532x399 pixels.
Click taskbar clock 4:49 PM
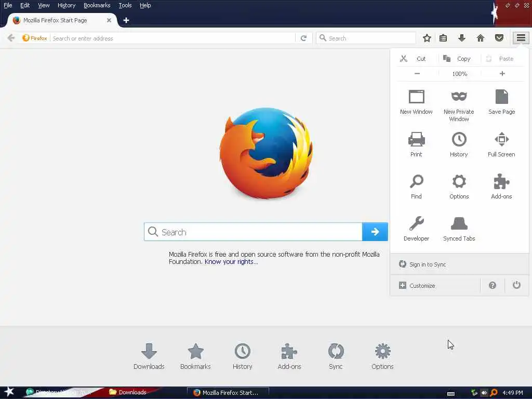513,393
